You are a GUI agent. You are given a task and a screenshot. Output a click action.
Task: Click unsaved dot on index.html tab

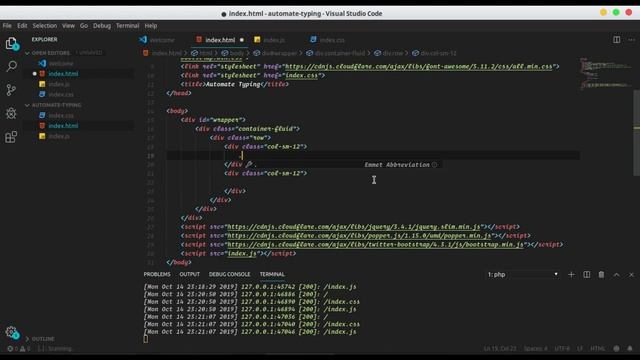(242, 40)
